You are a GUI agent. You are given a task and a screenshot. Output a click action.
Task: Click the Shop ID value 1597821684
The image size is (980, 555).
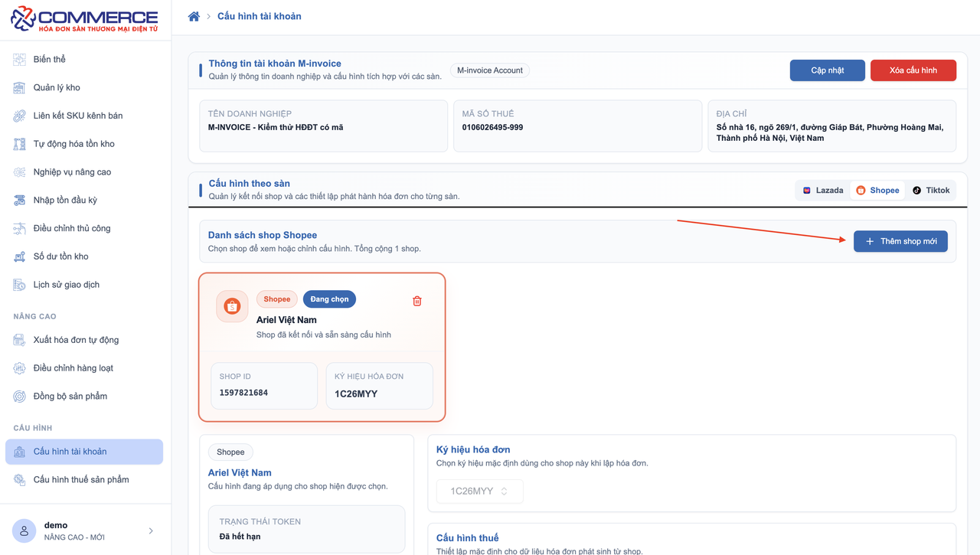243,393
